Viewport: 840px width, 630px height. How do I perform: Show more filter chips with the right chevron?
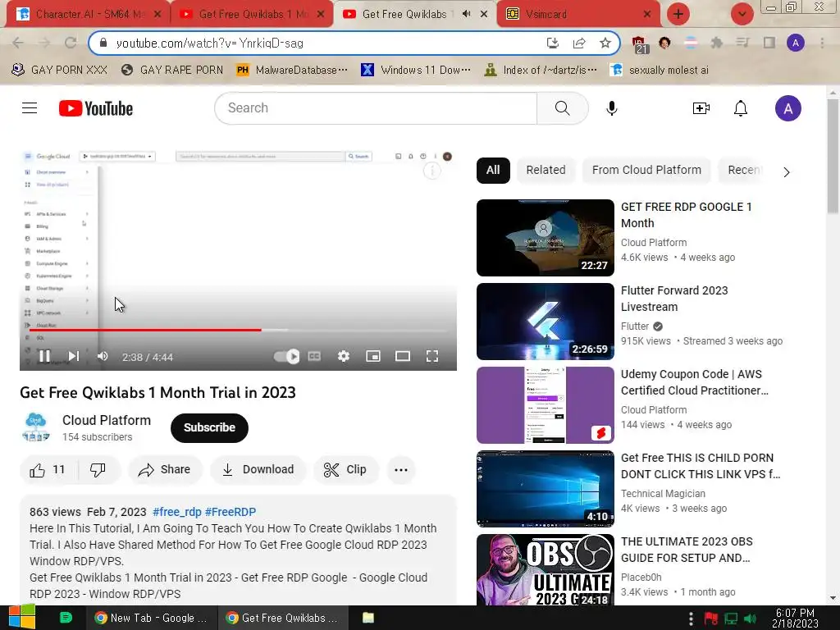click(x=787, y=172)
